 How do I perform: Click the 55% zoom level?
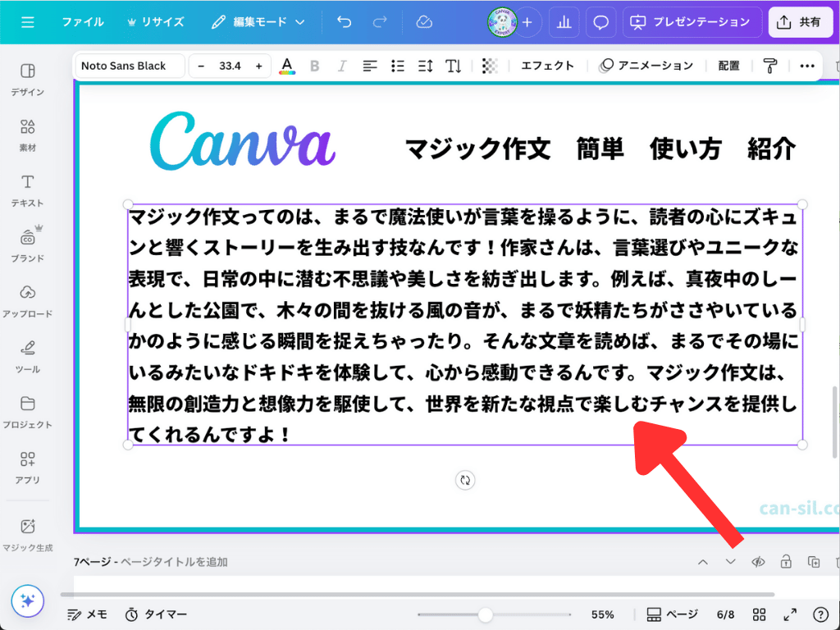[x=603, y=614]
